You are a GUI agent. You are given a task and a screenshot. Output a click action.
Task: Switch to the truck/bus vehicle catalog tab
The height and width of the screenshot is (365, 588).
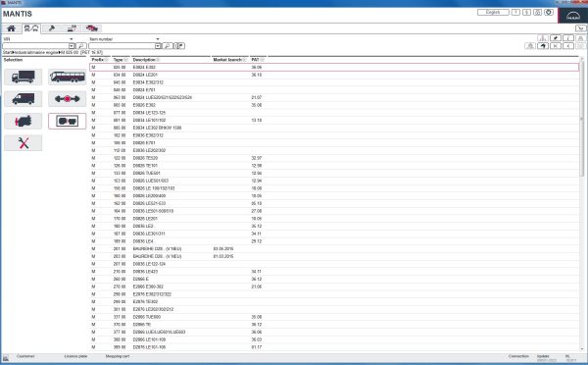[x=30, y=28]
